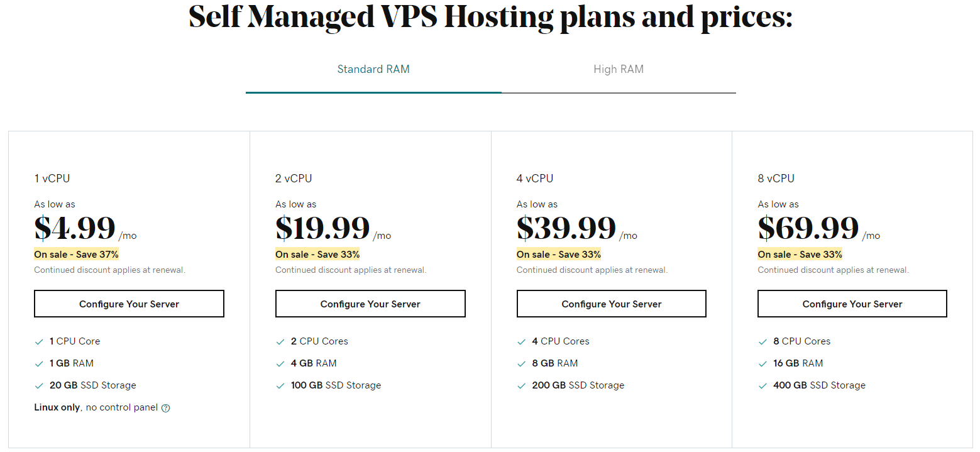Click the Linux only text label
980x452 pixels.
coord(57,407)
